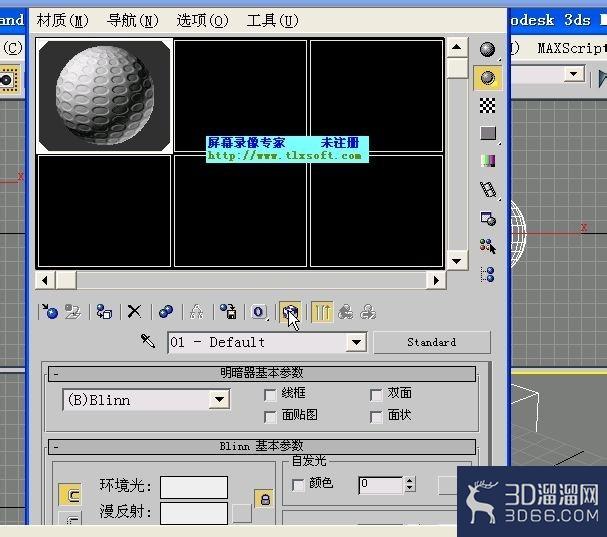Click the Sample Type sphere icon
The height and width of the screenshot is (537, 607).
pos(487,50)
